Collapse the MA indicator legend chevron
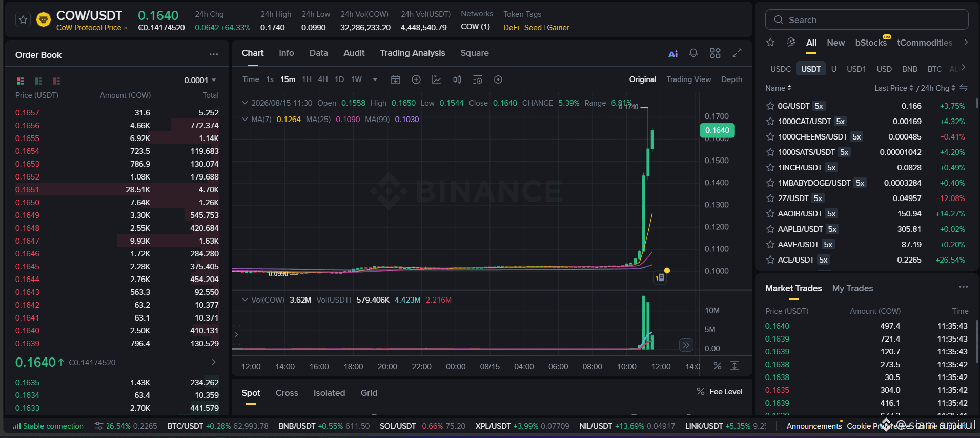980x438 pixels. tap(245, 119)
